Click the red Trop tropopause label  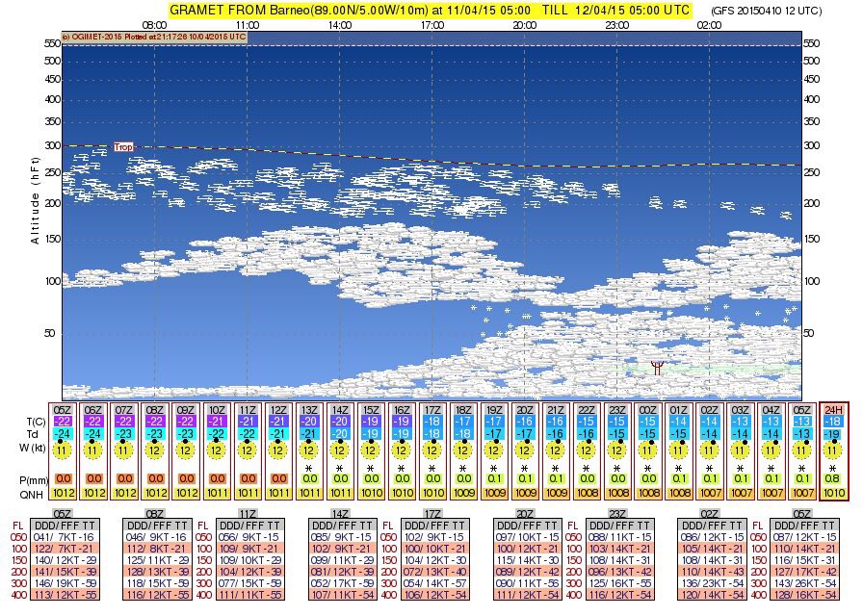point(123,146)
